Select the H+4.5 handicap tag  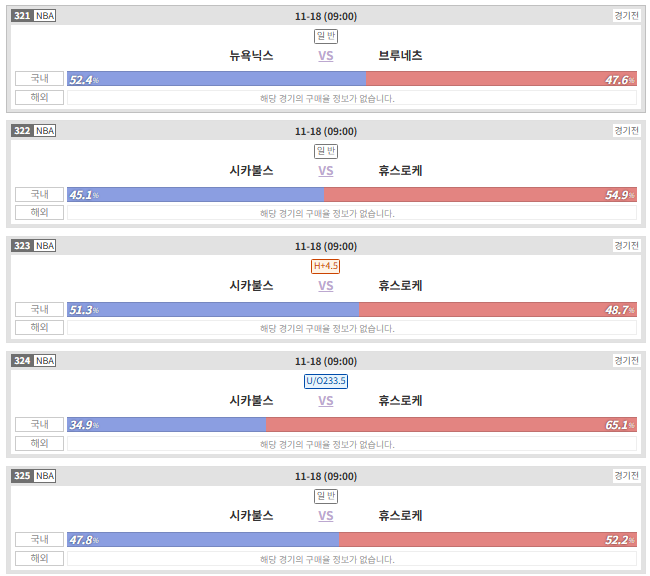(x=325, y=266)
